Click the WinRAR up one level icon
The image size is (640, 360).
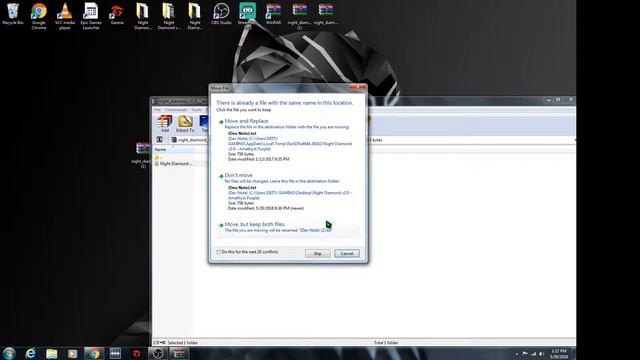click(x=160, y=140)
